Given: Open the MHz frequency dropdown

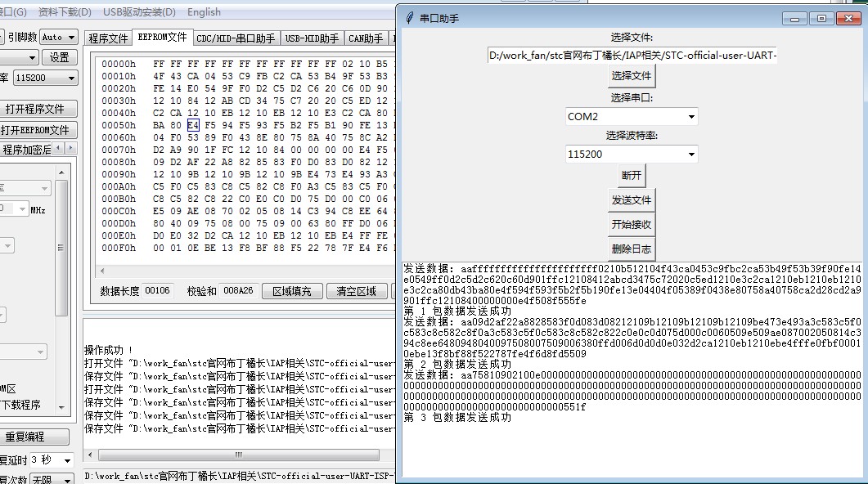Looking at the screenshot, I should click(22, 209).
